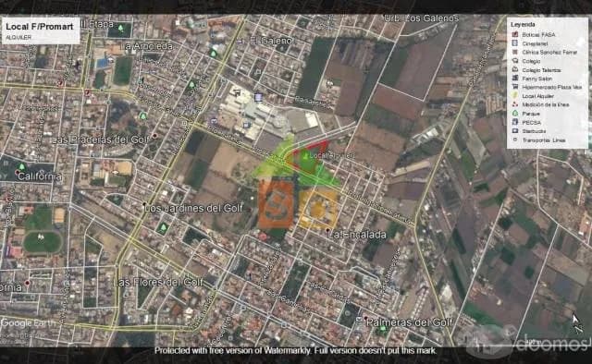Select the Medición de la línea legend icon
The height and width of the screenshot is (364, 592).
[515, 104]
